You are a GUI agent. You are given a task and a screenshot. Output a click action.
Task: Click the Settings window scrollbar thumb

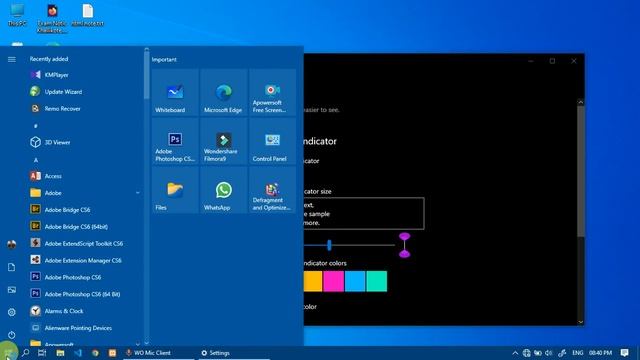[580, 171]
